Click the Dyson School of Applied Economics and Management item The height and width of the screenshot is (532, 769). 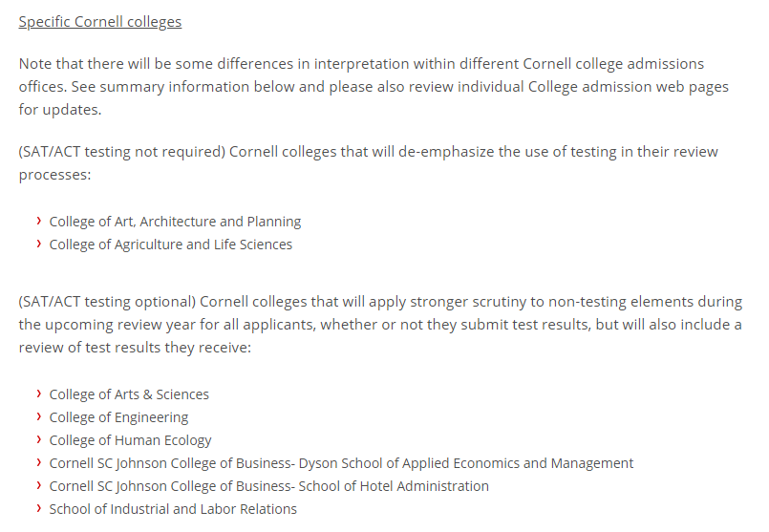[x=341, y=463]
